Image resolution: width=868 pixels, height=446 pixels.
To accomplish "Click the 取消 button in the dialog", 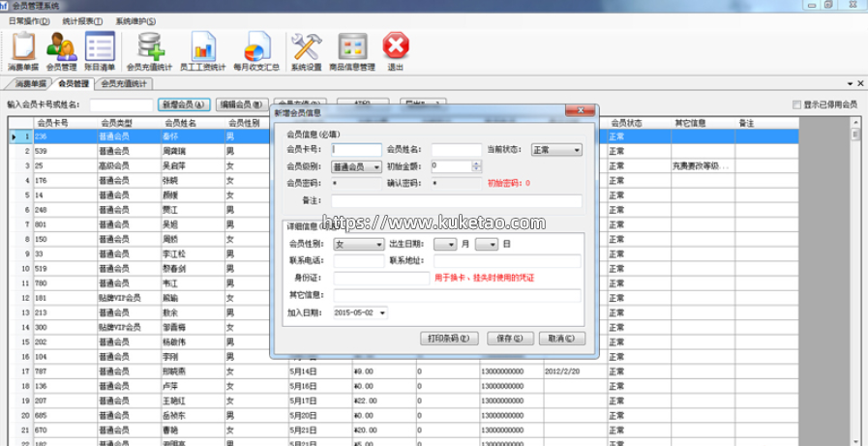I will point(561,338).
